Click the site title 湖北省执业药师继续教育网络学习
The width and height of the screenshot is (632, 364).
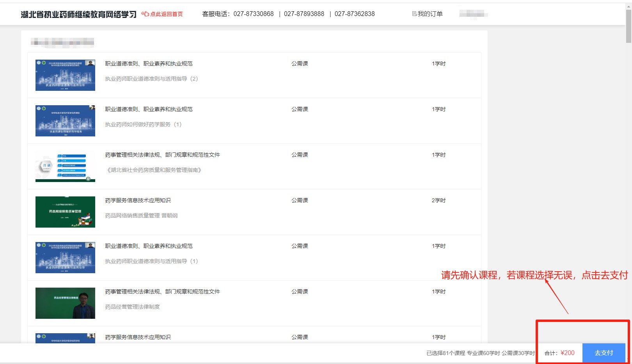click(x=78, y=14)
